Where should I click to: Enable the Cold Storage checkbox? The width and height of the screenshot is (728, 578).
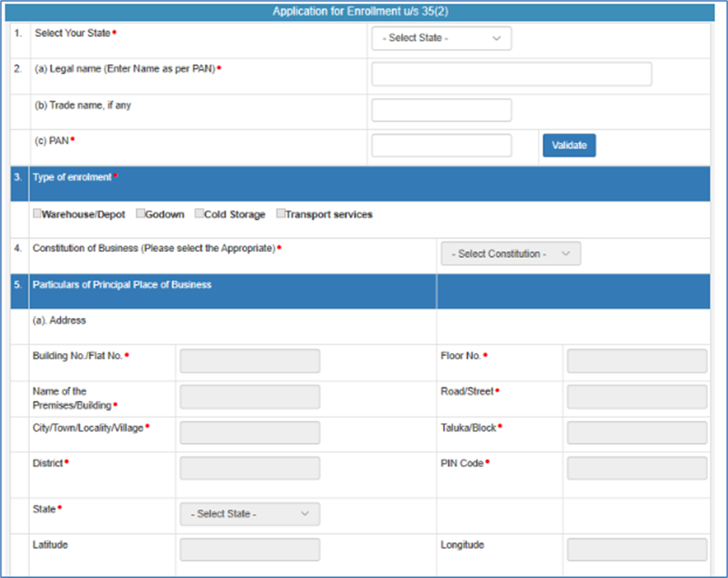point(200,214)
